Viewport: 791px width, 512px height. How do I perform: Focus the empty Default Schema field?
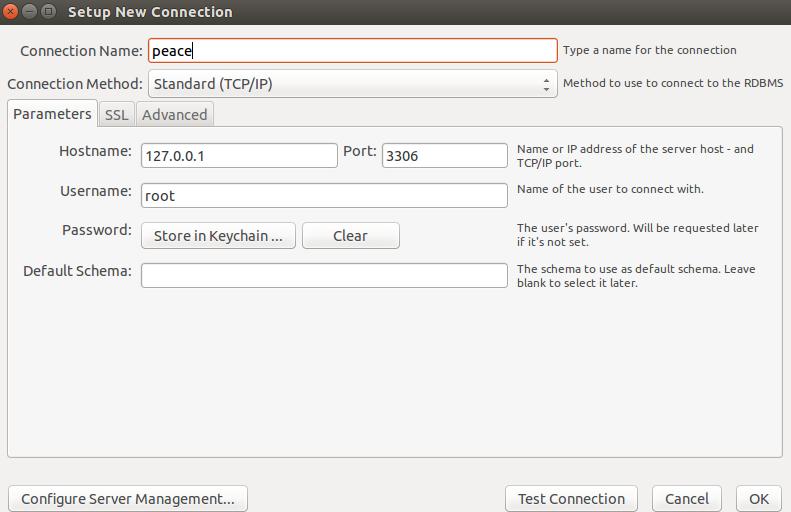click(x=324, y=275)
